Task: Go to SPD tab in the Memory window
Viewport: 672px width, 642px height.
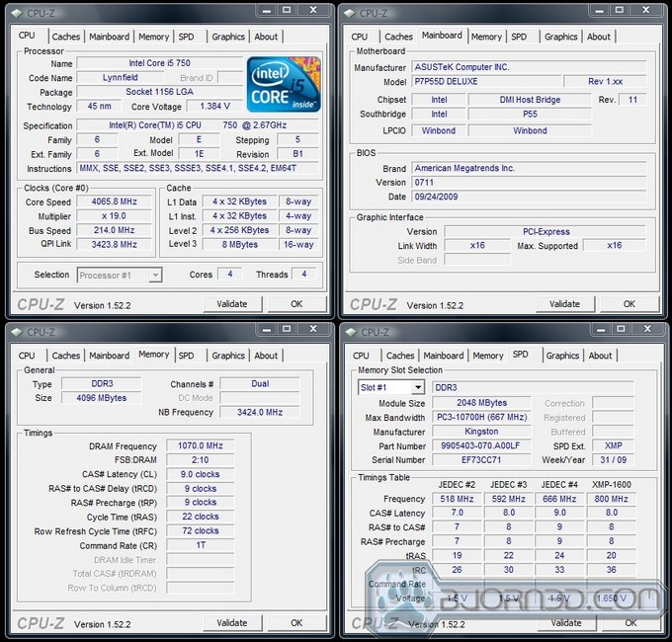Action: (x=186, y=356)
